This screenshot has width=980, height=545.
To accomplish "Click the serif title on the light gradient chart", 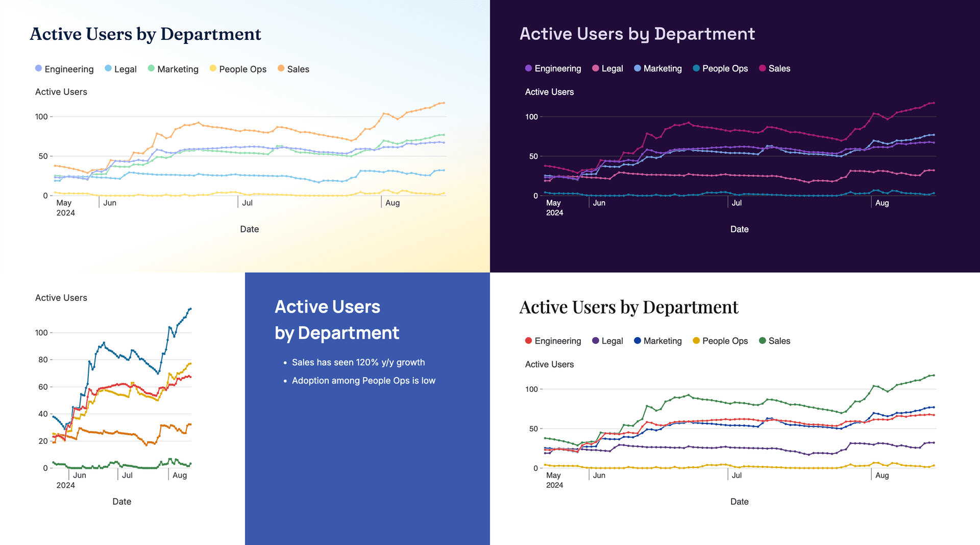I will [145, 34].
